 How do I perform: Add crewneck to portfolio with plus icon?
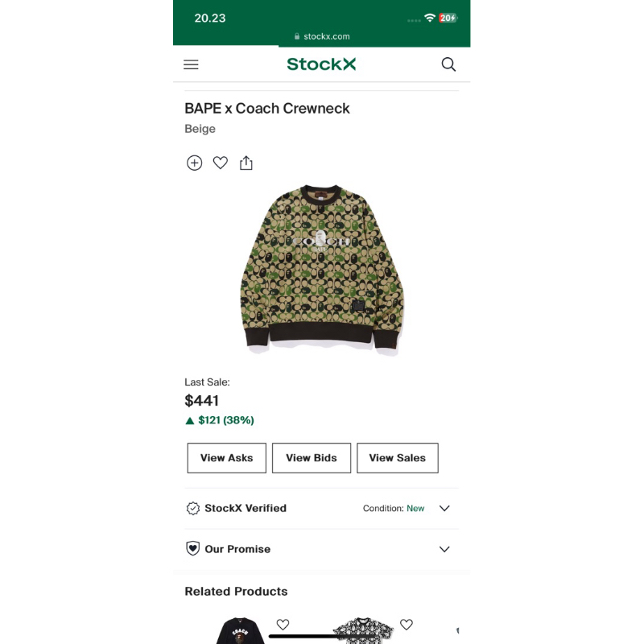pyautogui.click(x=194, y=163)
